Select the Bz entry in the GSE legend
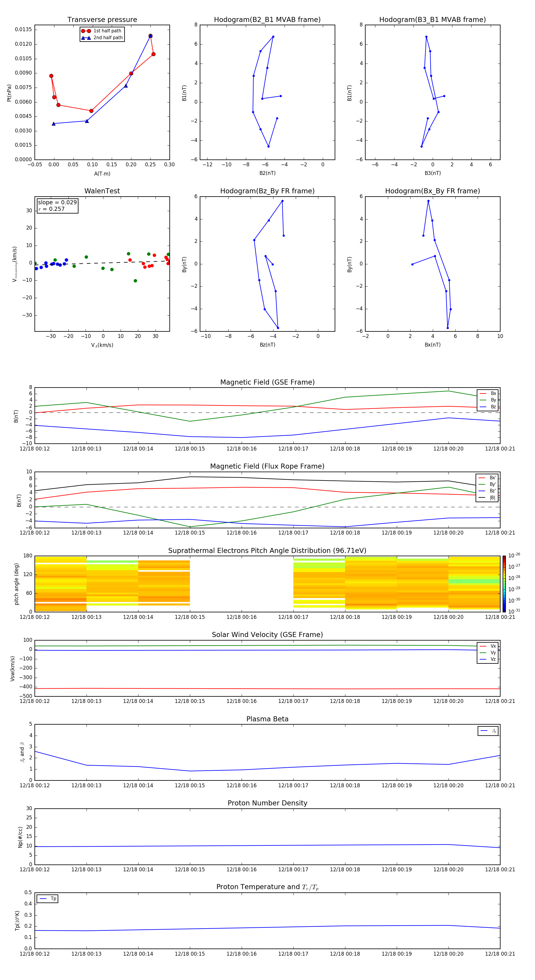The image size is (535, 980). click(x=488, y=407)
